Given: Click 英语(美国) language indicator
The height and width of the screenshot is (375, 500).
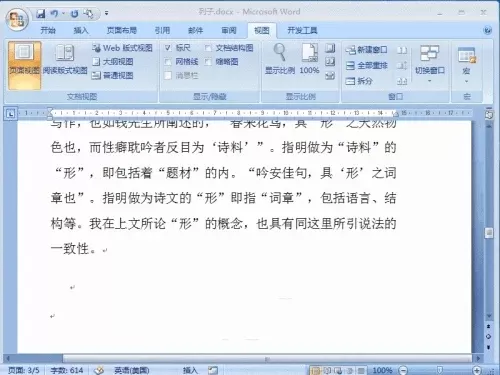Looking at the screenshot, I should 132,370.
